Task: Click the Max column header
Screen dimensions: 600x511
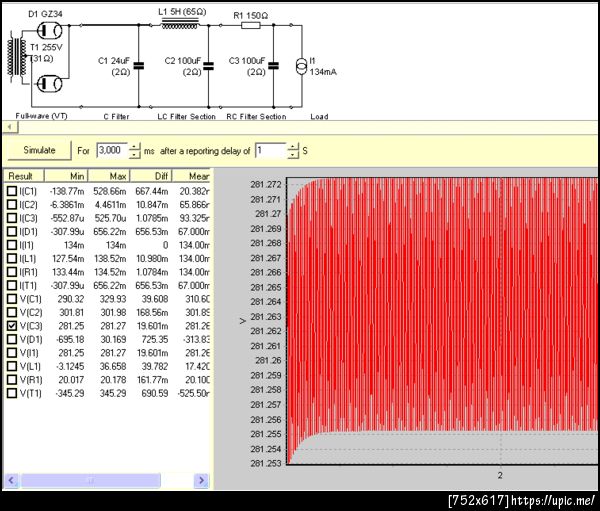Action: point(109,176)
